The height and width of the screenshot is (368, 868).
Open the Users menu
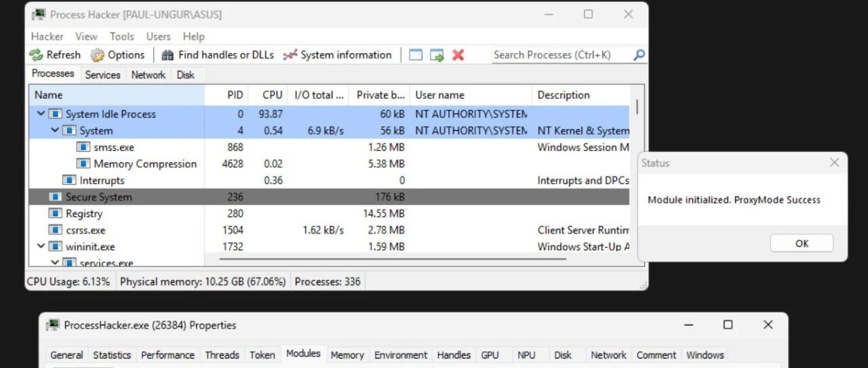(159, 37)
